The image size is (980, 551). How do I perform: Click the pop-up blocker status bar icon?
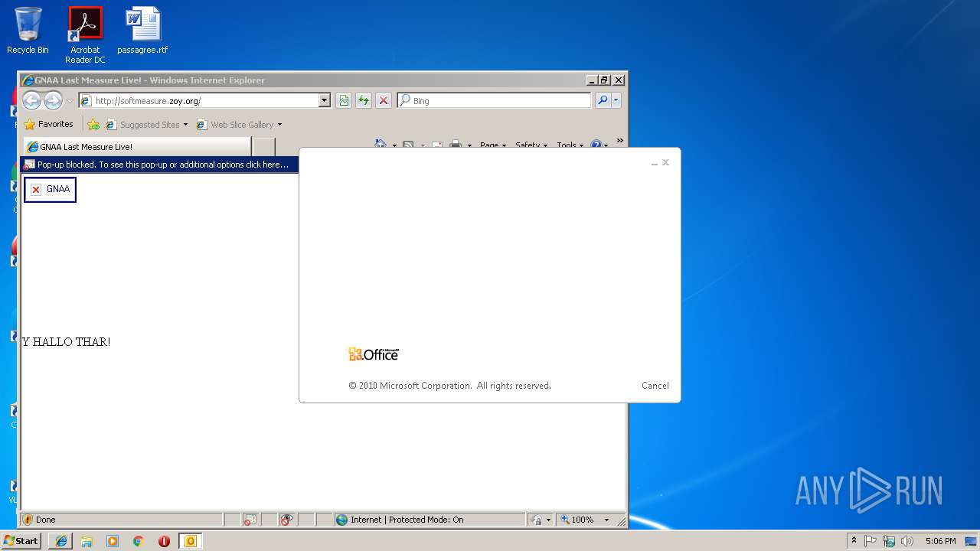pos(250,520)
